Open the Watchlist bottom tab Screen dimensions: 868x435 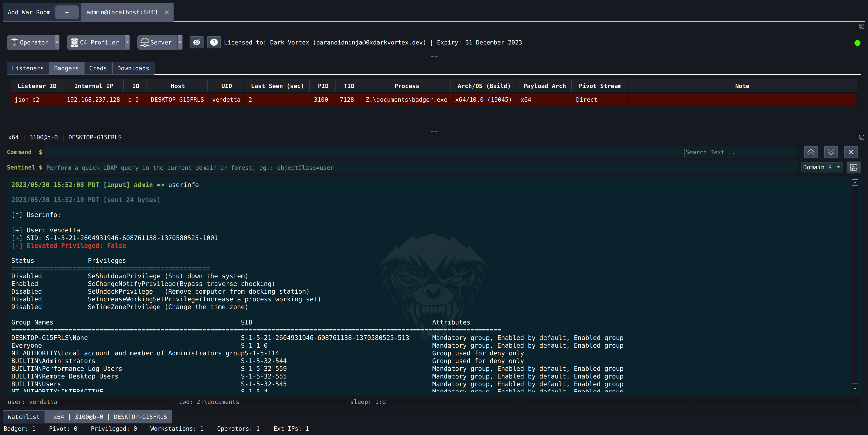(x=24, y=417)
